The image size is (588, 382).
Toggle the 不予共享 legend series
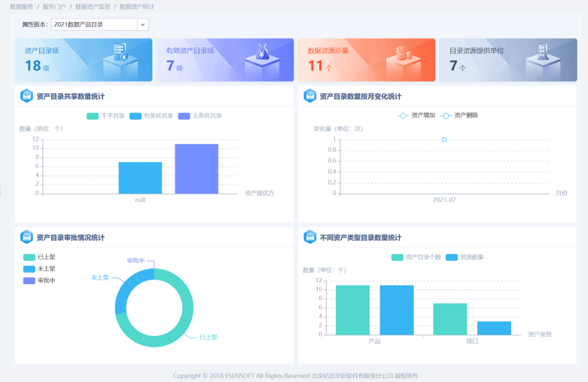[105, 116]
